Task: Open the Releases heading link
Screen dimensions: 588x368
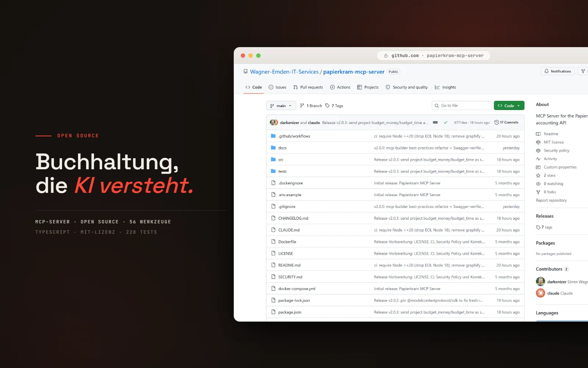Action: pyautogui.click(x=545, y=216)
